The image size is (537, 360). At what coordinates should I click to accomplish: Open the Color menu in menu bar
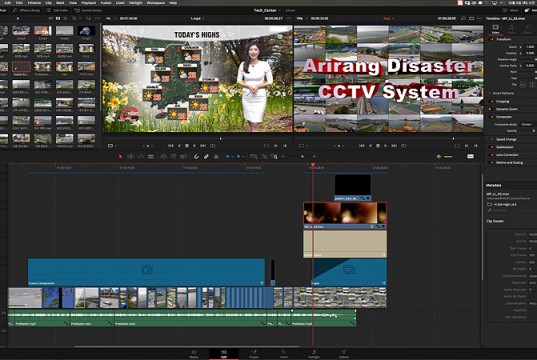120,3
